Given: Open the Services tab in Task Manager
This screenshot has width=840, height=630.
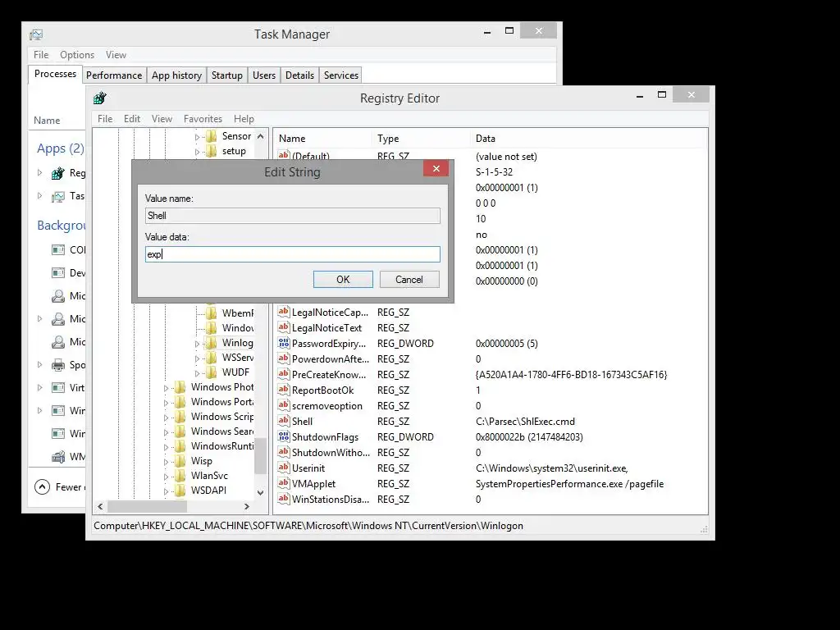Looking at the screenshot, I should coord(340,75).
